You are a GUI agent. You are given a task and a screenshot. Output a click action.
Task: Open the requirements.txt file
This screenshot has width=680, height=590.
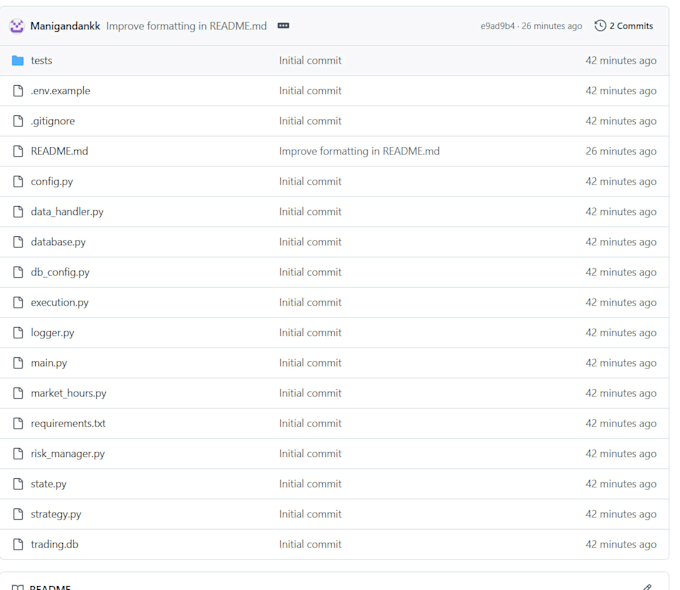[68, 423]
